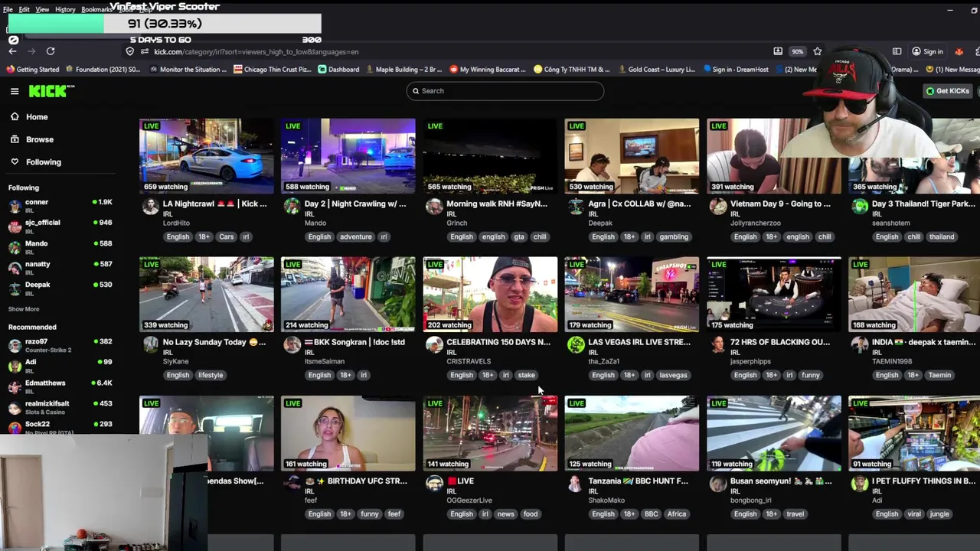Bookmark this page with the star icon

coord(818,51)
